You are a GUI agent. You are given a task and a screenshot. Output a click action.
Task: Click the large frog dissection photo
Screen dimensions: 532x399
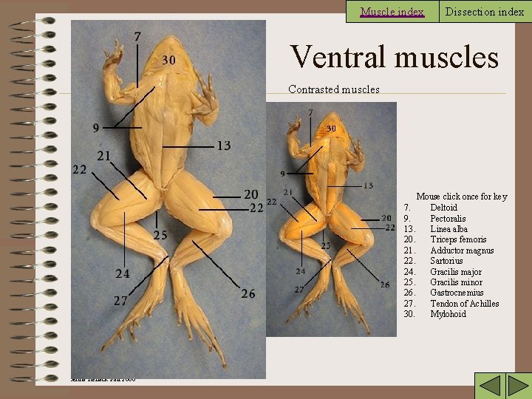tap(168, 199)
